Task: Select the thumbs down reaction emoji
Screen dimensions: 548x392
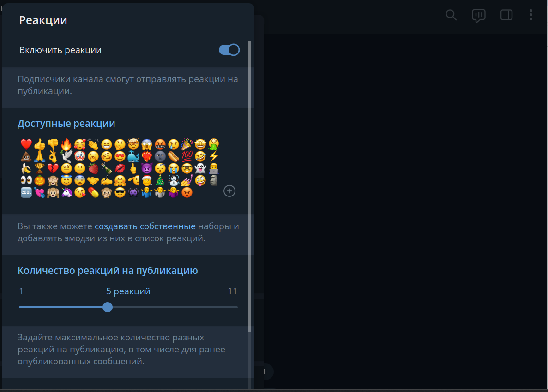Action: pyautogui.click(x=53, y=144)
